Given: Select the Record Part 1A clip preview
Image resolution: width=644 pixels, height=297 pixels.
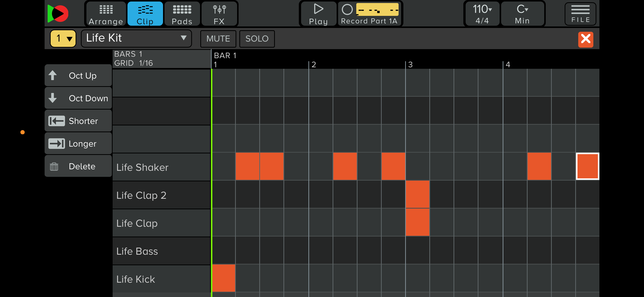Looking at the screenshot, I should point(377,10).
